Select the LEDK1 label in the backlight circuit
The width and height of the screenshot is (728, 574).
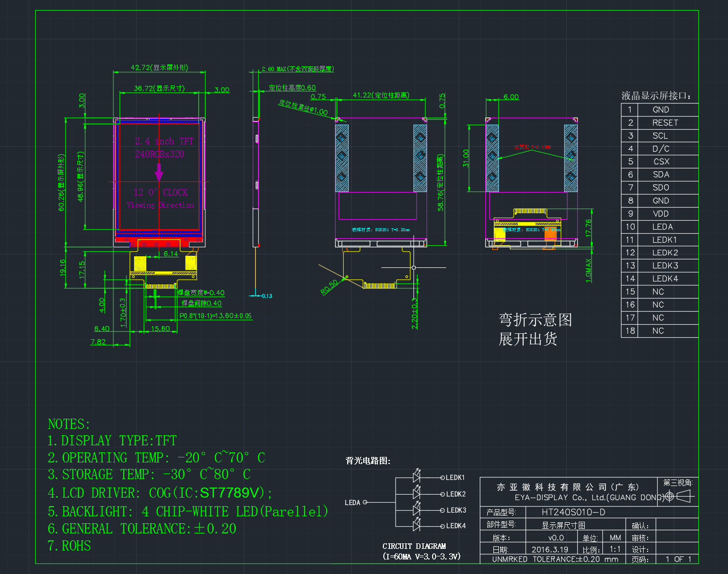pos(455,477)
